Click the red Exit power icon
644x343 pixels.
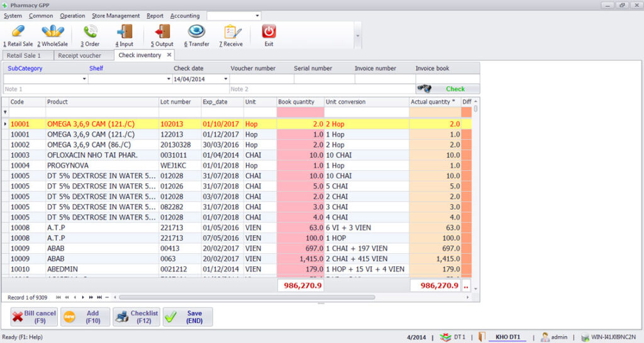click(x=269, y=32)
